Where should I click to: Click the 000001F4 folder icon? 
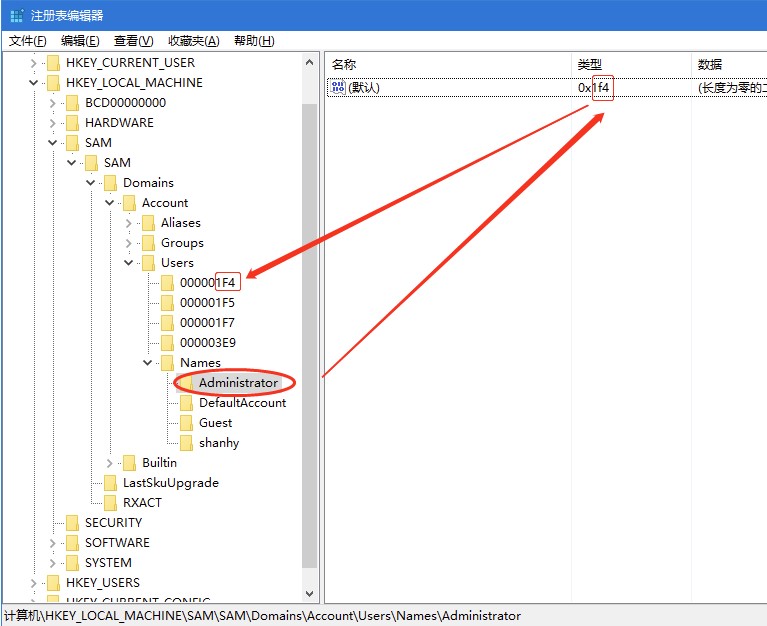[x=168, y=283]
